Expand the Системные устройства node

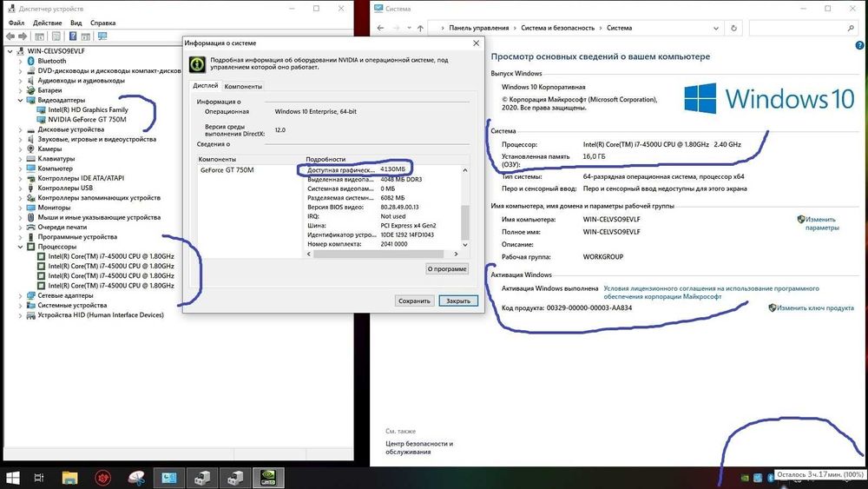[21, 305]
